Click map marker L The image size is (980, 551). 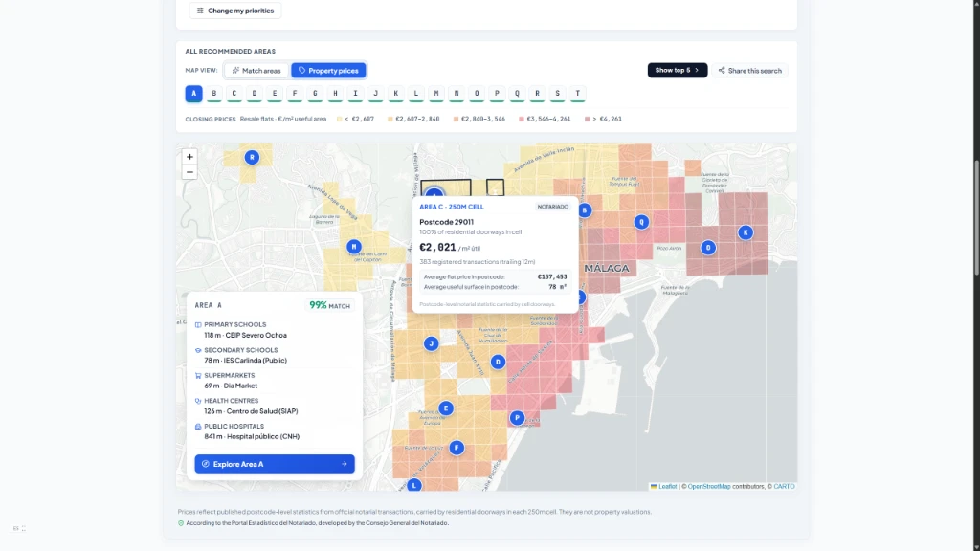pyautogui.click(x=413, y=485)
